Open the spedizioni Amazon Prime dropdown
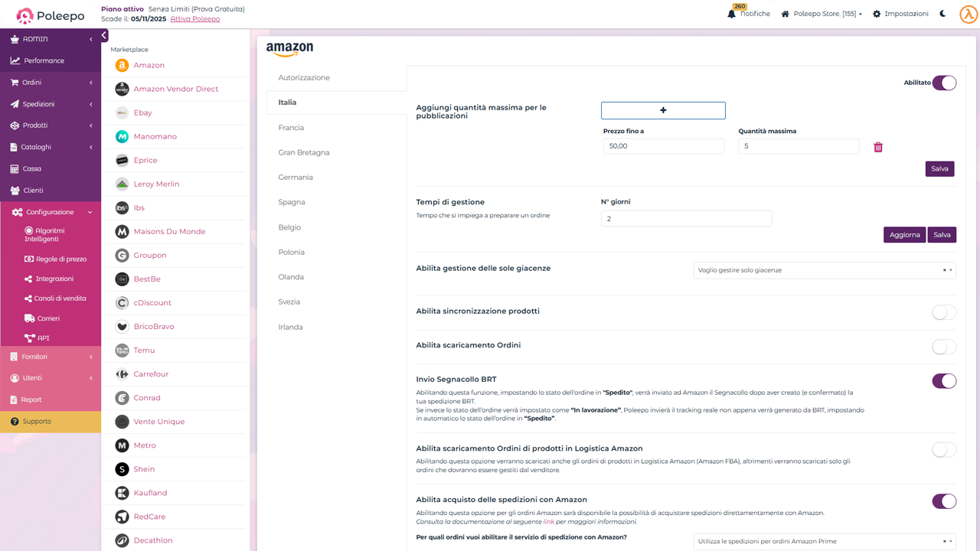This screenshot has height=551, width=980. point(825,541)
